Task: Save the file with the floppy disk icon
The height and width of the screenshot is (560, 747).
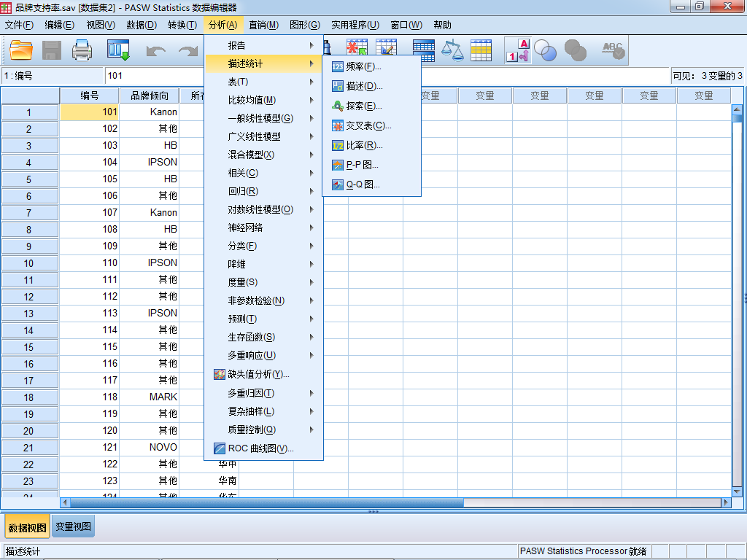Action: (52, 50)
